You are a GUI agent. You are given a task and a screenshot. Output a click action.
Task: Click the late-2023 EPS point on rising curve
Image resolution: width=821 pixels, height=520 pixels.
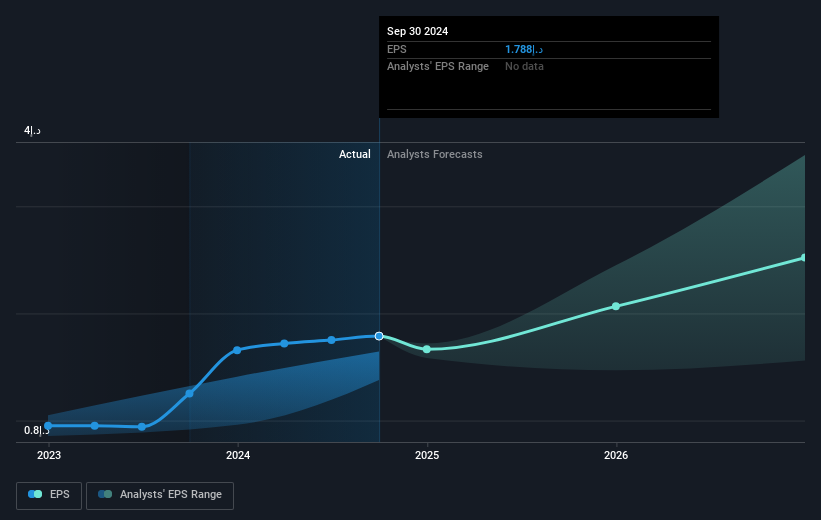coord(190,393)
